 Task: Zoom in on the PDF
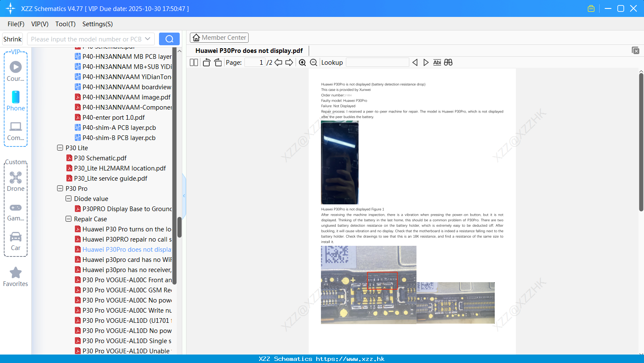[302, 62]
